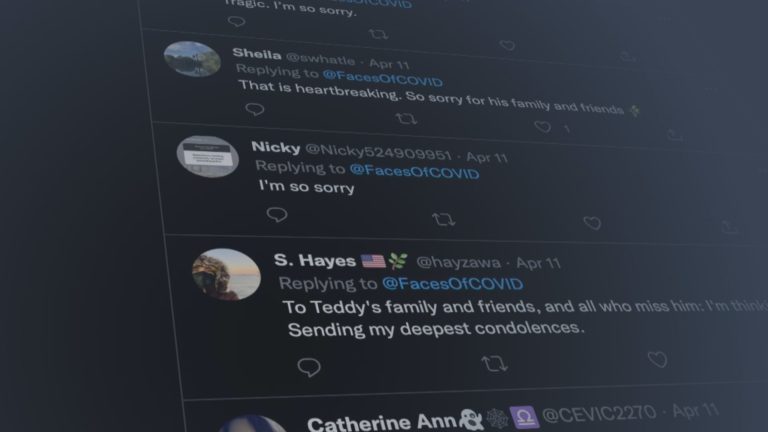Open @FacesOfCOVID link in Sheila's reply
This screenshot has height=432, width=768.
[x=383, y=78]
